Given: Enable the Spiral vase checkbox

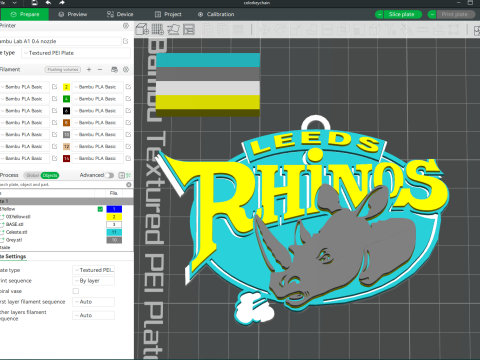Looking at the screenshot, I should pos(76,291).
